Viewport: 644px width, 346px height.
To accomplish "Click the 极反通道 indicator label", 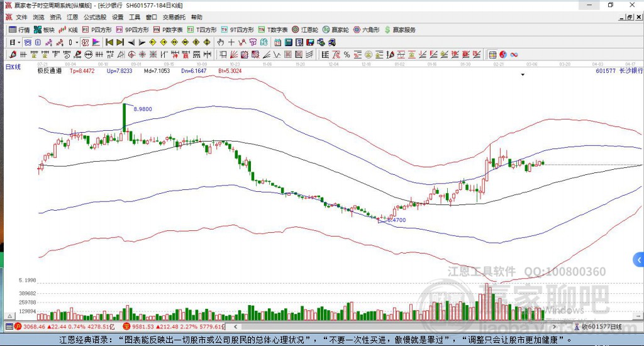I will click(49, 70).
